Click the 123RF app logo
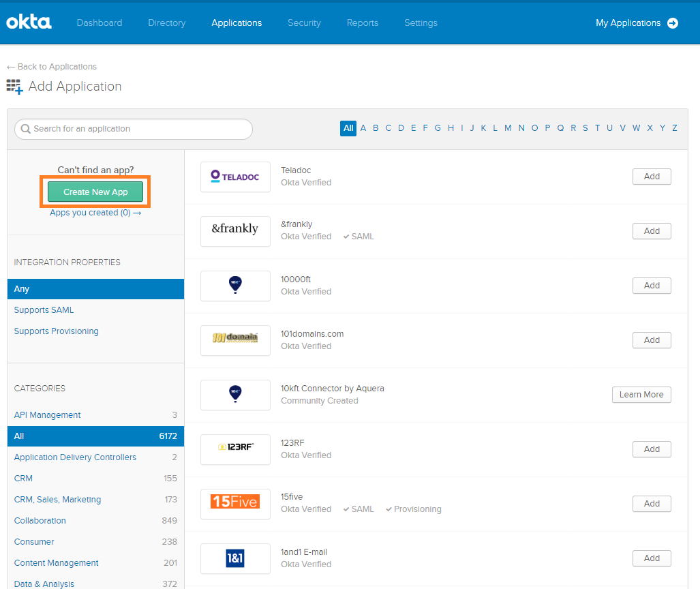Screen dimensions: 700x589 click(x=235, y=449)
